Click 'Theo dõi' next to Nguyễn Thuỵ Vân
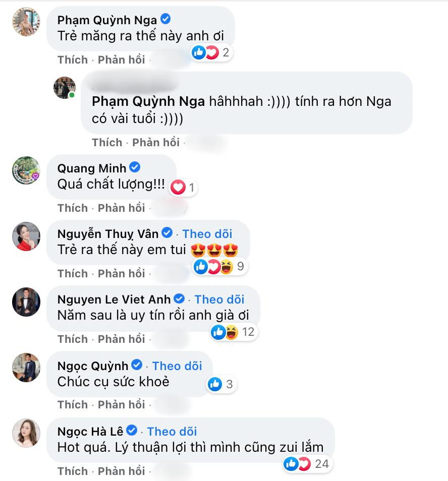 207,233
